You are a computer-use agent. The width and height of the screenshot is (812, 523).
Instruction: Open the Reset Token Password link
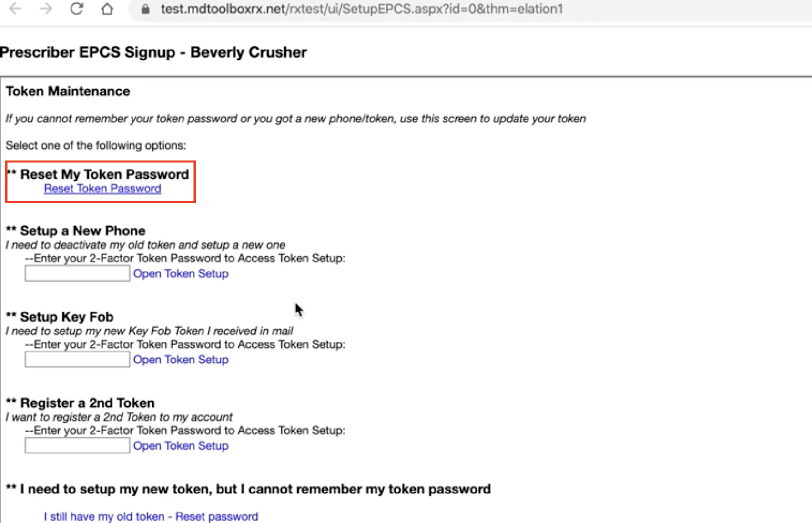(x=102, y=189)
